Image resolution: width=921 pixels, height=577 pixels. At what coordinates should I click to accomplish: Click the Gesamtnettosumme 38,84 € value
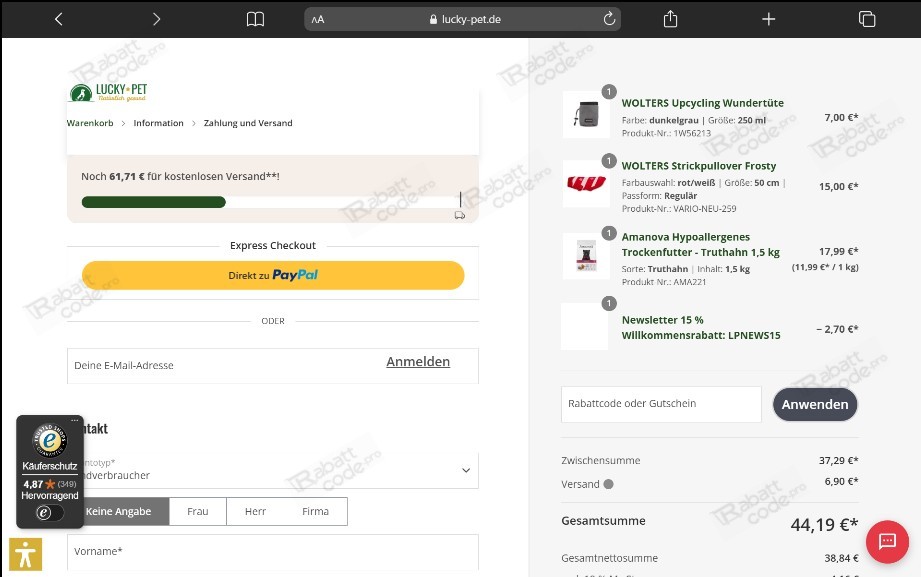pos(841,558)
